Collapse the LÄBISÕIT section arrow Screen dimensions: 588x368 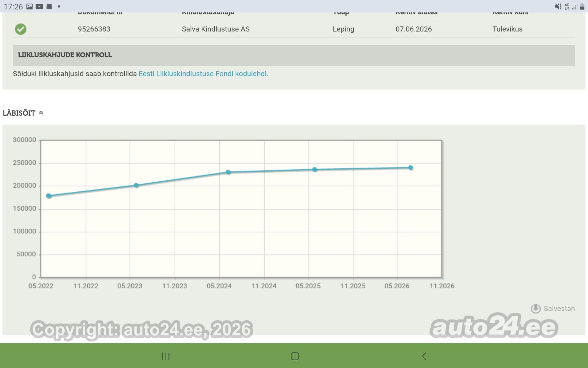point(41,113)
